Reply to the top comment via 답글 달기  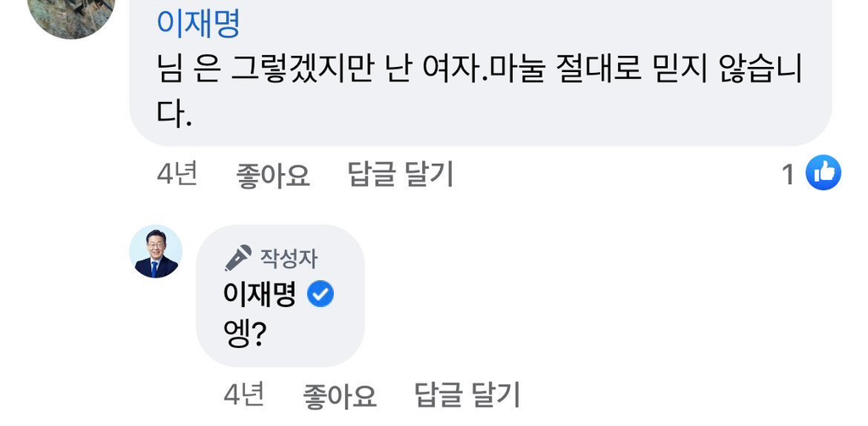[401, 175]
